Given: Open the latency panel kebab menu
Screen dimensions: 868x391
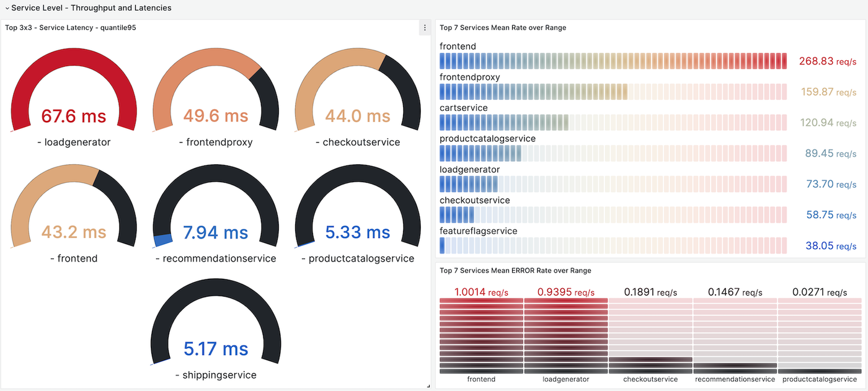Looking at the screenshot, I should 425,27.
